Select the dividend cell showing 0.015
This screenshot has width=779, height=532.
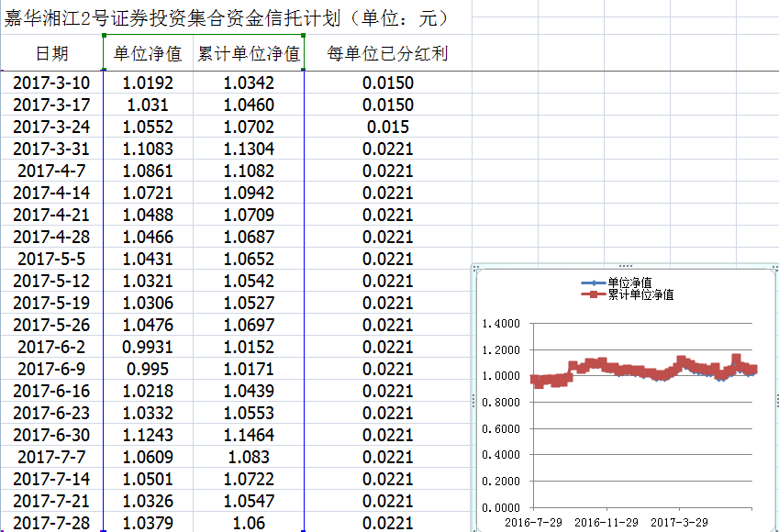387,127
